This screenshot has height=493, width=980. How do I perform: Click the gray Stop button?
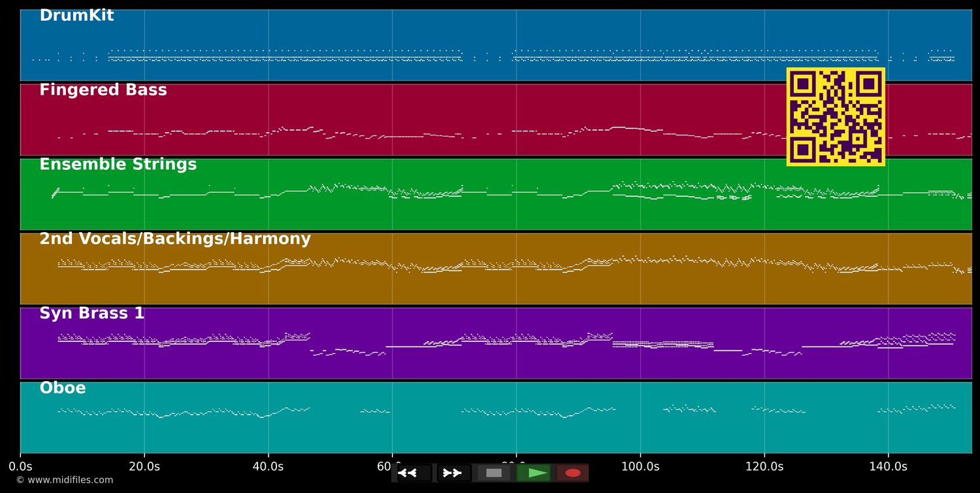click(x=494, y=473)
